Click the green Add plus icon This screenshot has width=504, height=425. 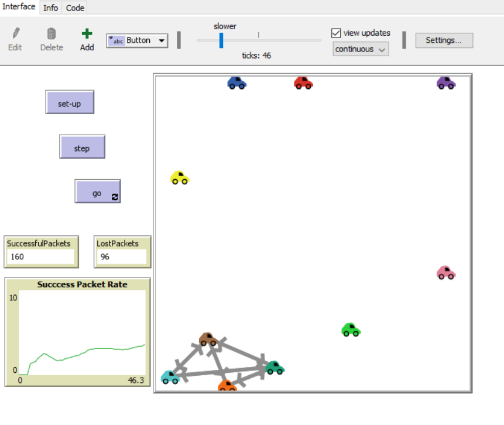[87, 34]
